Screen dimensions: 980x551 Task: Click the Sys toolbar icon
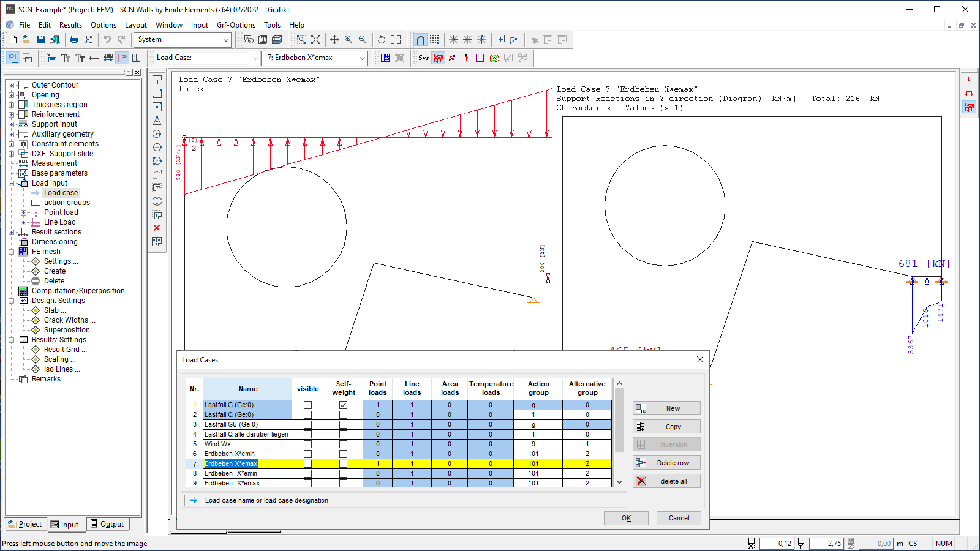[424, 58]
